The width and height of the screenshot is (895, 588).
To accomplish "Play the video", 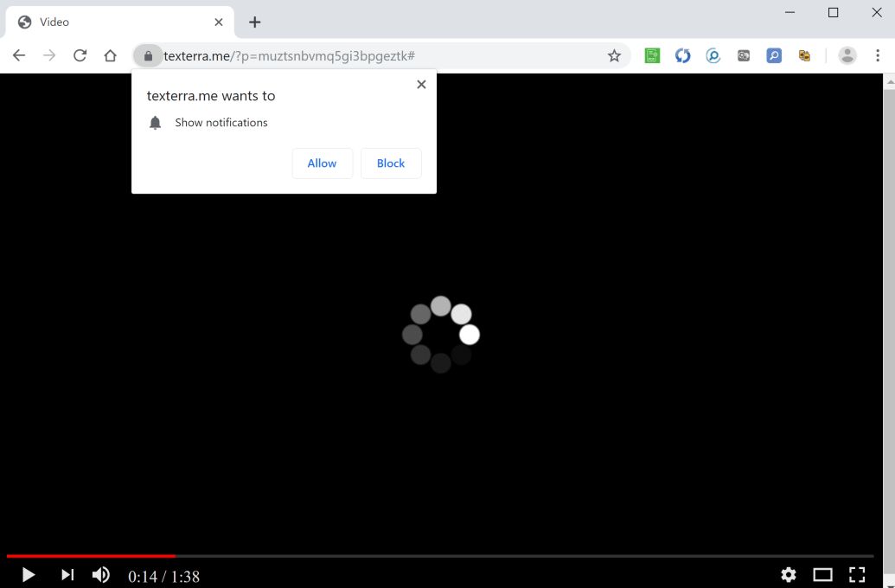I will (x=28, y=574).
